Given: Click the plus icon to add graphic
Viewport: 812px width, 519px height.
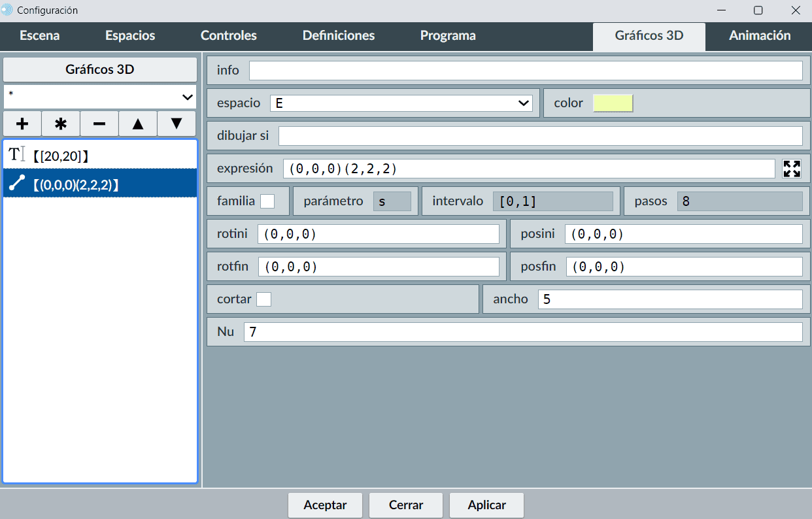Looking at the screenshot, I should (22, 124).
